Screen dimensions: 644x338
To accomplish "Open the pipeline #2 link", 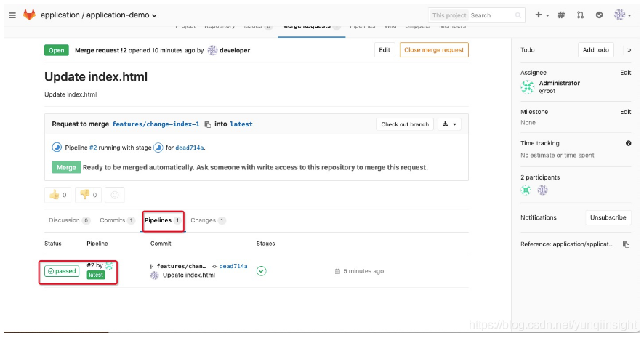I will click(x=93, y=148).
